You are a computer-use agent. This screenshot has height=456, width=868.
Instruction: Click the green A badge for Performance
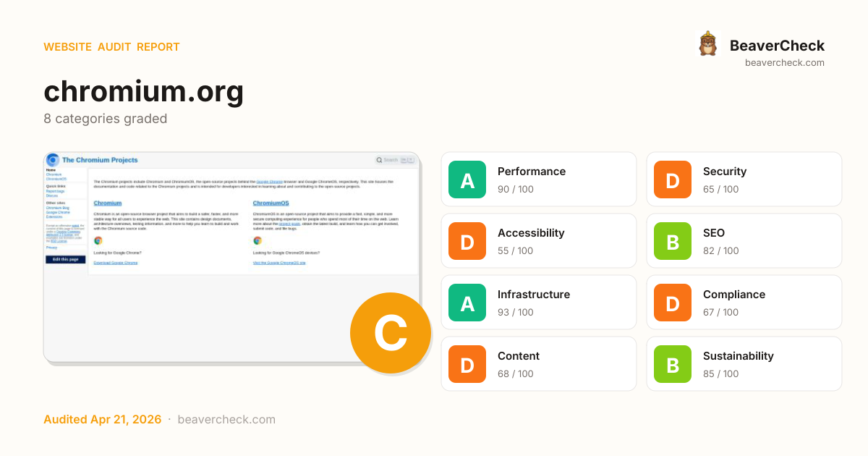coord(467,180)
